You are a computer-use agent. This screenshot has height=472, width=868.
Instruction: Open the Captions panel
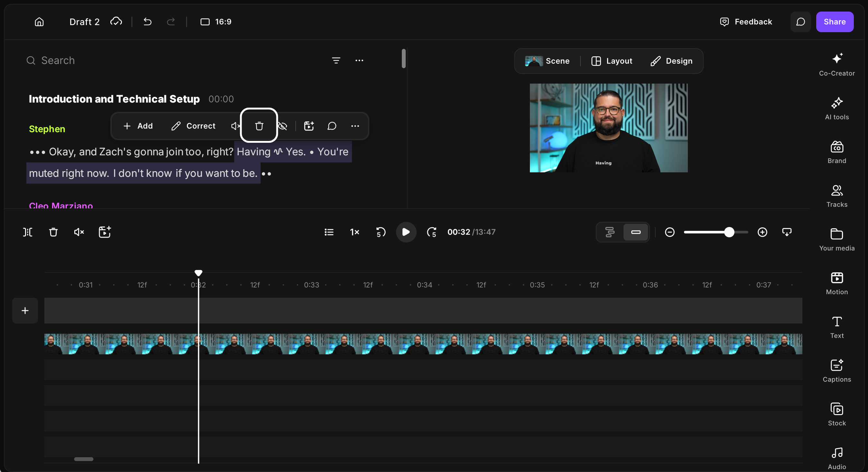pos(837,371)
